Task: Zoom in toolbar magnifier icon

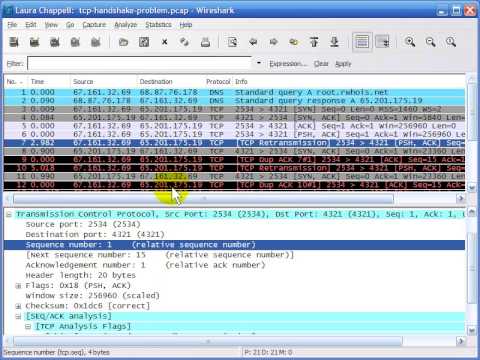Action: 410,42
